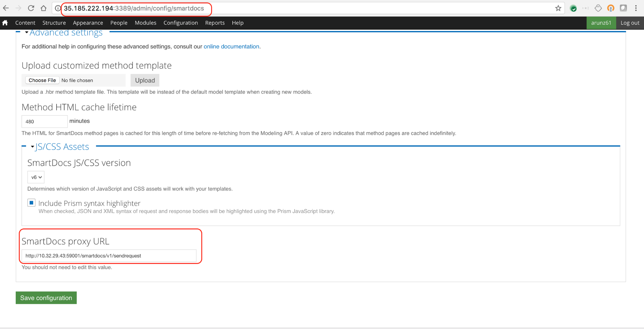Click the Drupal home icon in admin bar
Screen dimensions: 644x329
pos(5,23)
